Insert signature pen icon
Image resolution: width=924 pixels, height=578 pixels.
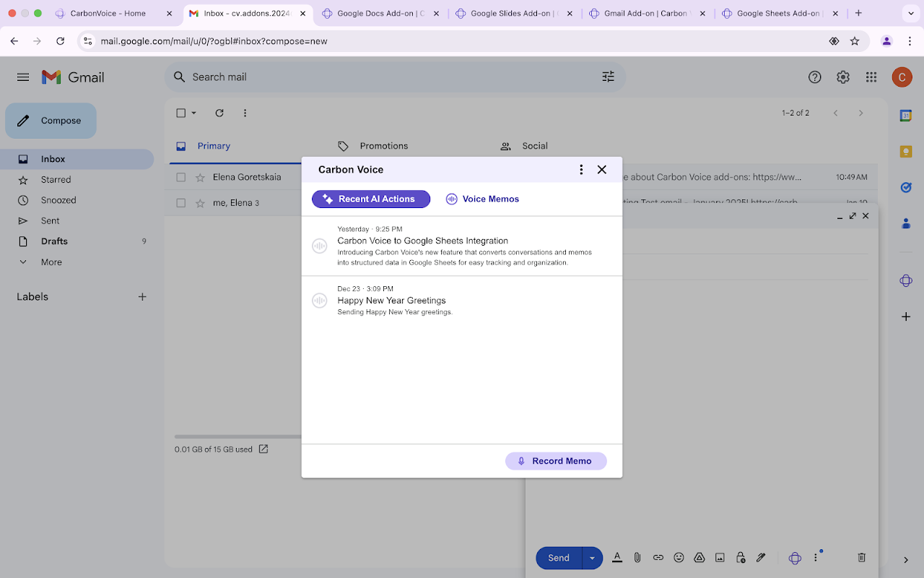click(761, 558)
